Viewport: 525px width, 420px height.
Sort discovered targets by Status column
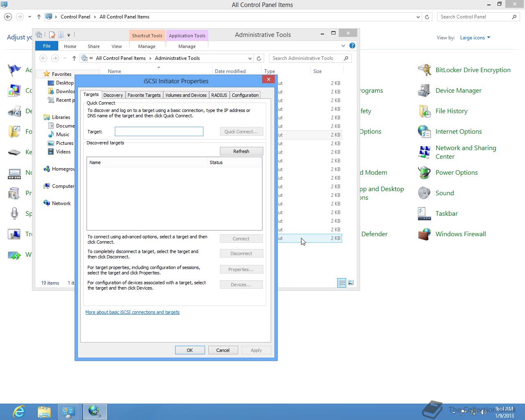click(x=234, y=162)
